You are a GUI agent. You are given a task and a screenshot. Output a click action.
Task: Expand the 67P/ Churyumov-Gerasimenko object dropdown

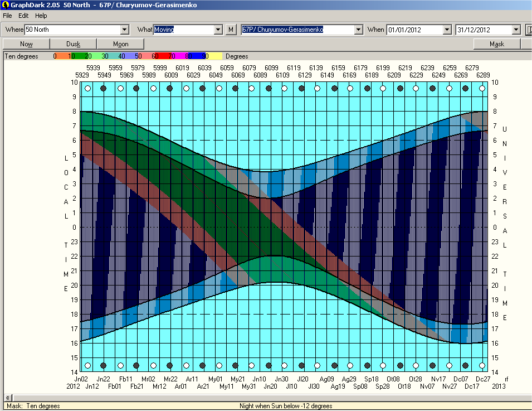click(x=358, y=30)
